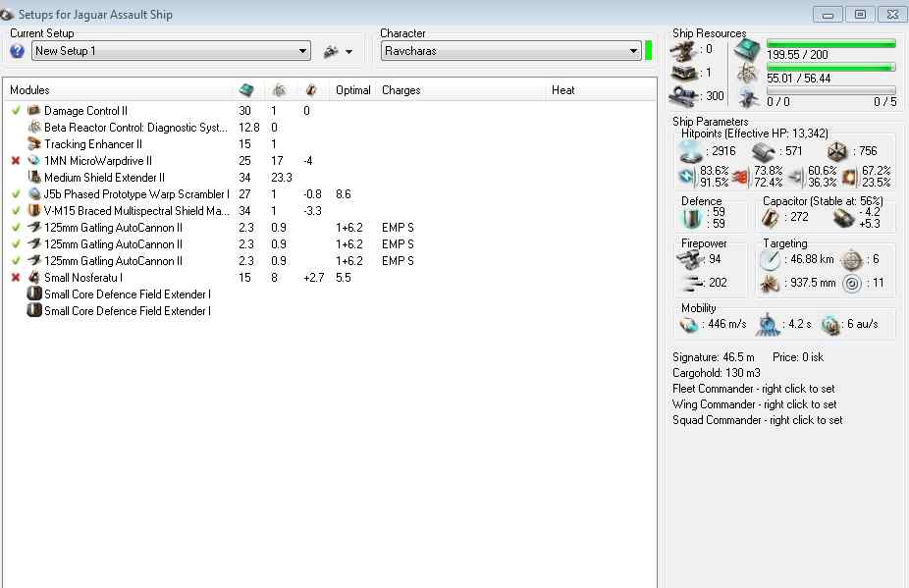Screen dimensions: 909x588
Task: Click the max velocity icon
Action: coord(689,325)
